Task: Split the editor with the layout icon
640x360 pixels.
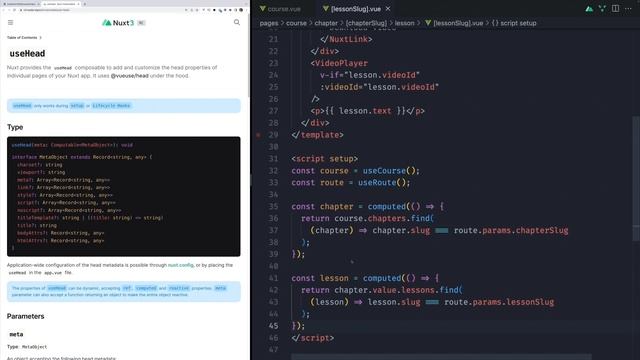Action: pyautogui.click(x=615, y=9)
